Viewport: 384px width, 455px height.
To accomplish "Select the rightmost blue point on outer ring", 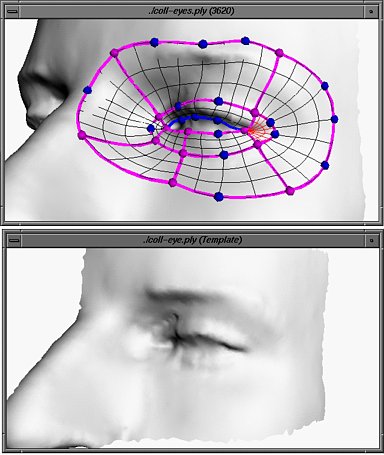I will pos(334,119).
